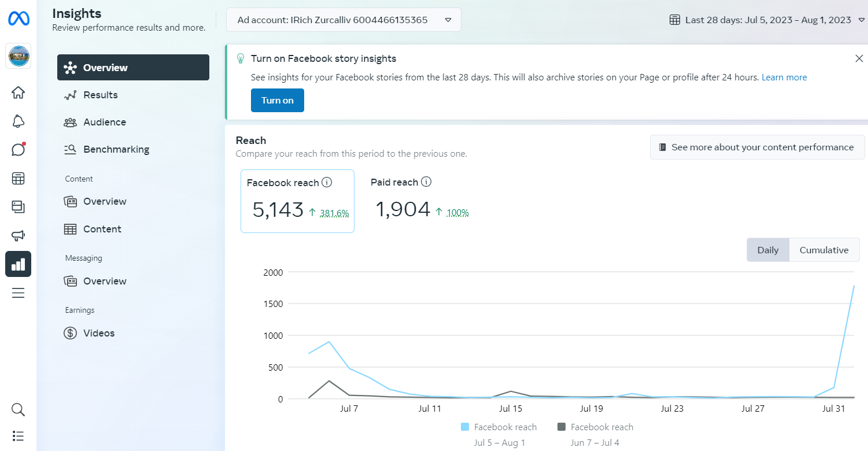This screenshot has height=451, width=868.
Task: Select the Facebook reach metric card
Action: (297, 201)
